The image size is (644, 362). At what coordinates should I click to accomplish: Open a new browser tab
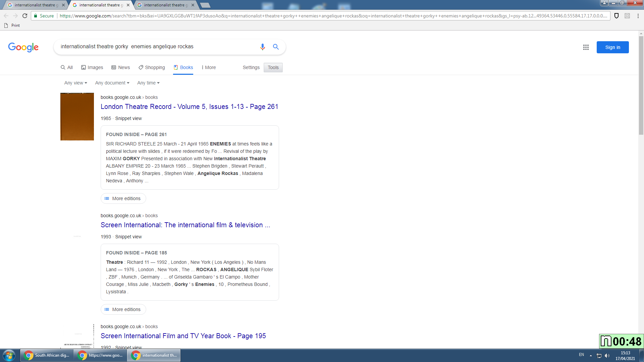(x=205, y=5)
